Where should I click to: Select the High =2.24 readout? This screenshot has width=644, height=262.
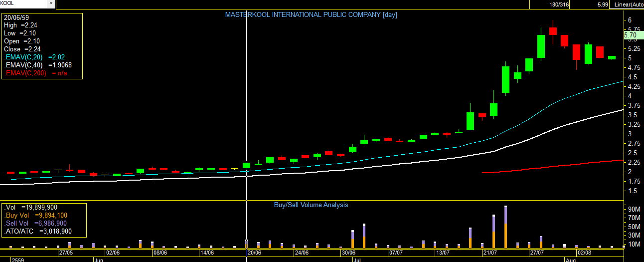point(20,25)
